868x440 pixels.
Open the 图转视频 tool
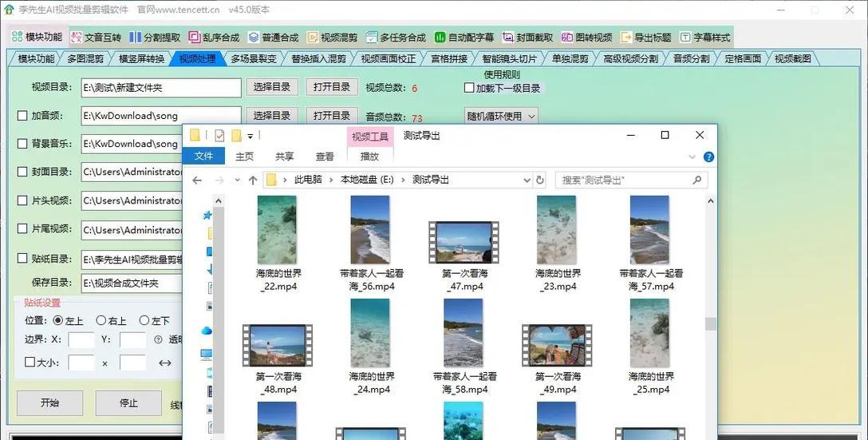click(x=587, y=37)
